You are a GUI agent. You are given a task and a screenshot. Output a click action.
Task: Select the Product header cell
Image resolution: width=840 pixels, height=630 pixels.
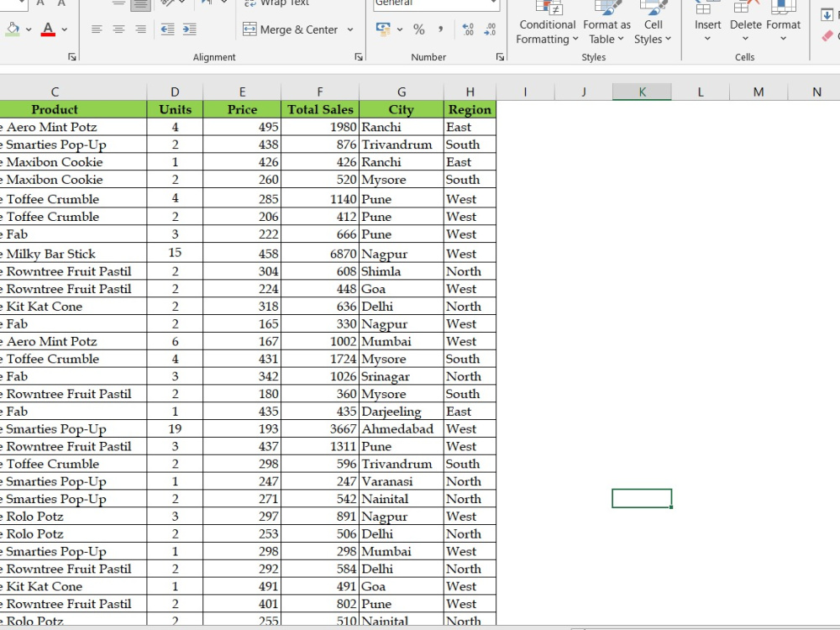click(73, 109)
